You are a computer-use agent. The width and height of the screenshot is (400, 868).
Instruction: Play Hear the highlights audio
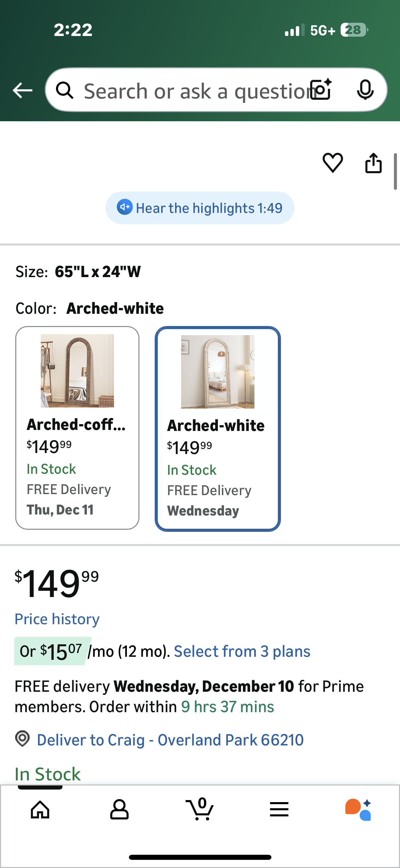tap(200, 207)
